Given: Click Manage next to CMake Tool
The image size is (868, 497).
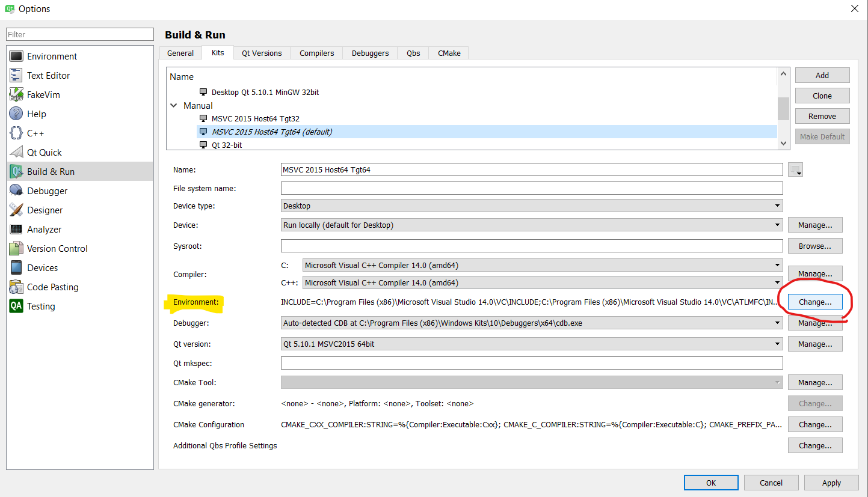Looking at the screenshot, I should (x=815, y=382).
